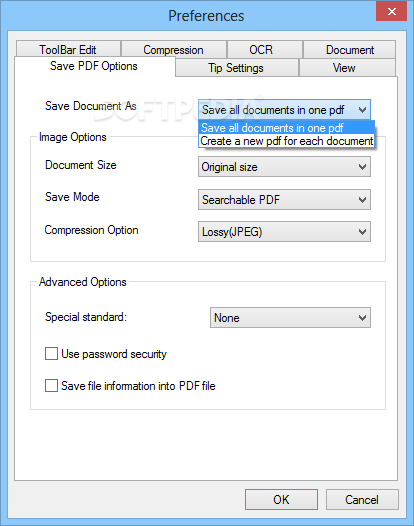Open the Special standard dropdown

tap(291, 317)
